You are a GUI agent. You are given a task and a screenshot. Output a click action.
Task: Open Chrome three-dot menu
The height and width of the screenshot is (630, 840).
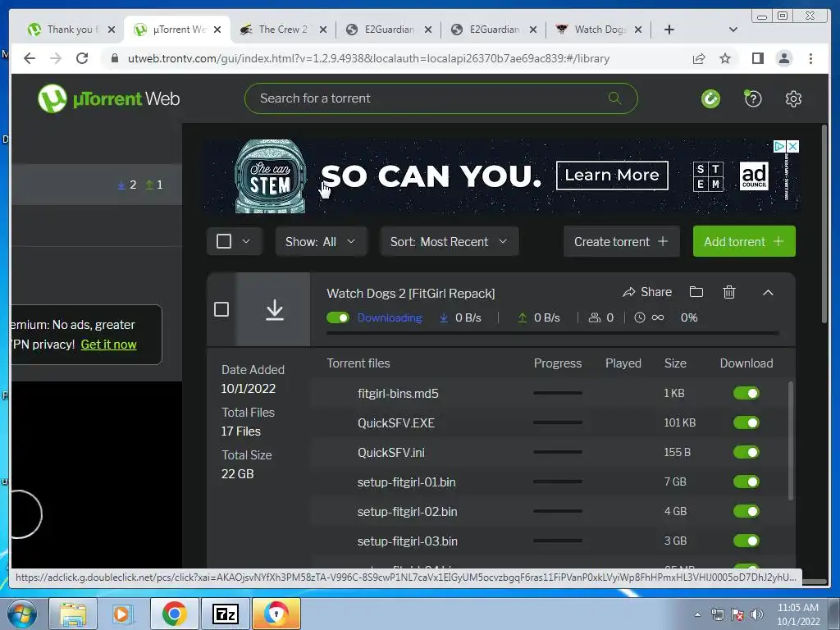tap(810, 58)
